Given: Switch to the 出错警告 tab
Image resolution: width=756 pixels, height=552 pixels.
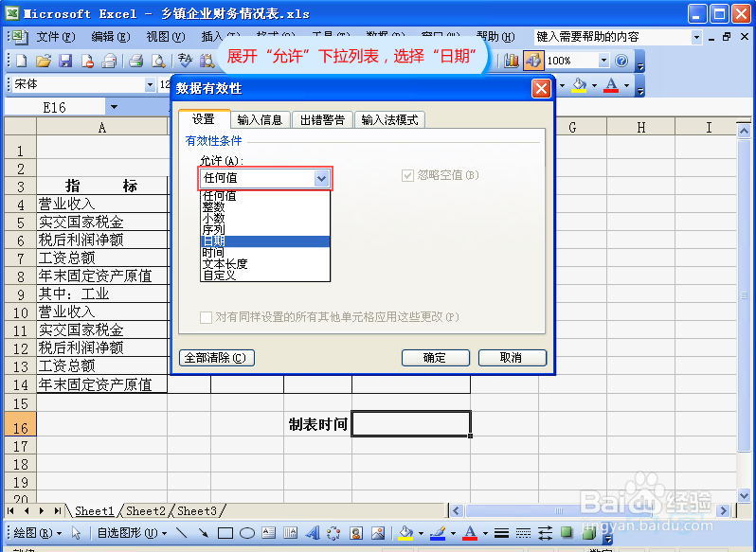Looking at the screenshot, I should (x=322, y=120).
